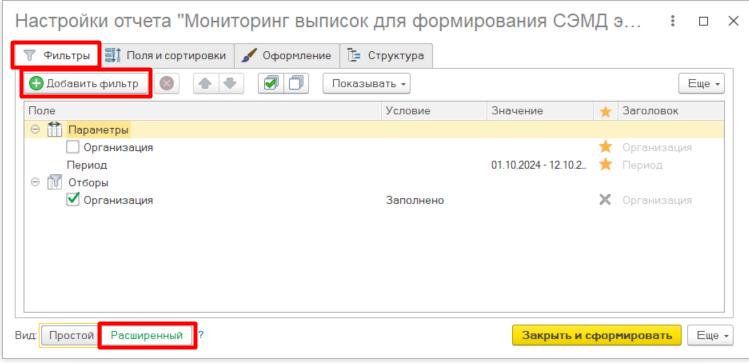Image resolution: width=749 pixels, height=363 pixels.
Task: Click the help question mark link
Action: (x=201, y=335)
